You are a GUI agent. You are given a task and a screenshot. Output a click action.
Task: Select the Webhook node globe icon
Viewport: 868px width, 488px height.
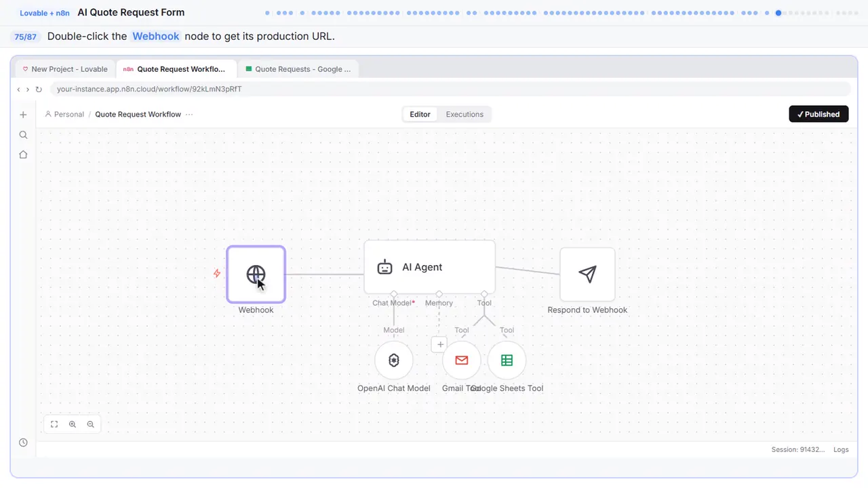click(x=256, y=274)
